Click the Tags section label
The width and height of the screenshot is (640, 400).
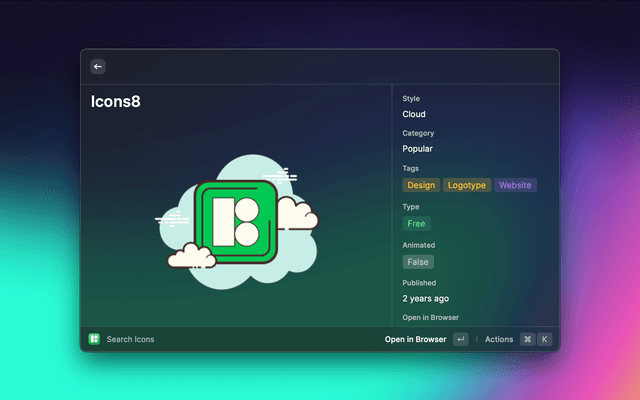(x=411, y=168)
